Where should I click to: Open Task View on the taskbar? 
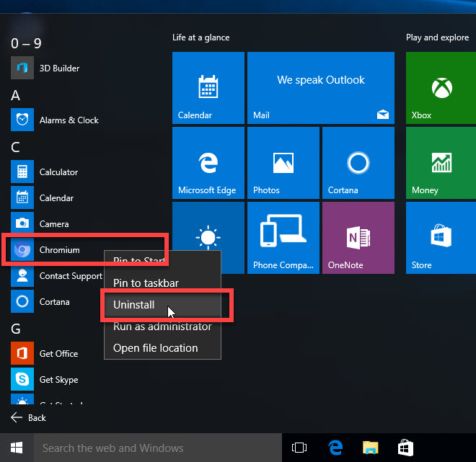pyautogui.click(x=299, y=448)
